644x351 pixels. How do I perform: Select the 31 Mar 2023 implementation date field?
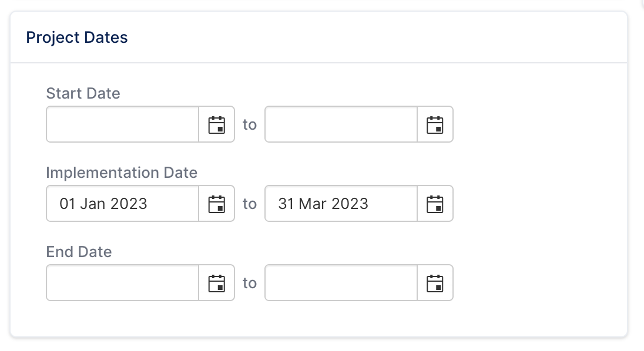341,204
